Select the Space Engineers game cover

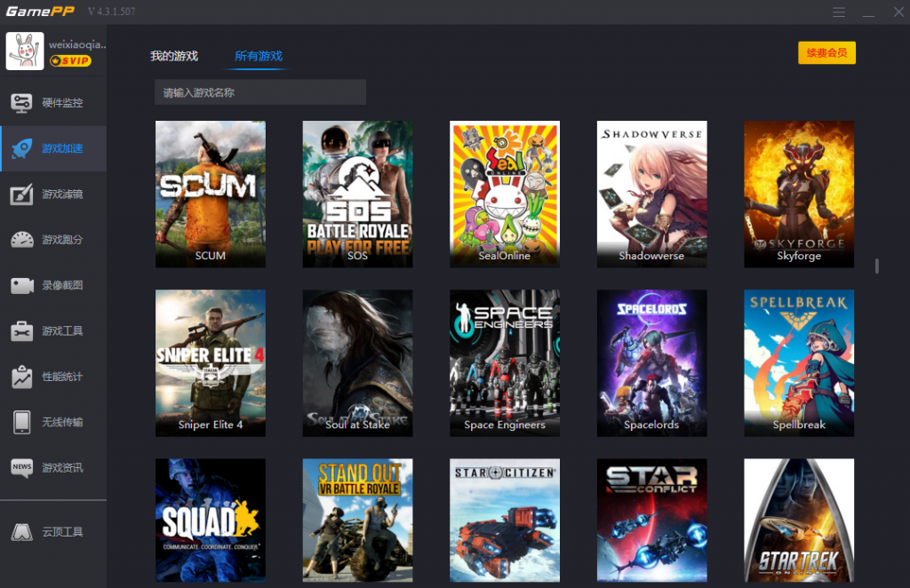point(505,363)
